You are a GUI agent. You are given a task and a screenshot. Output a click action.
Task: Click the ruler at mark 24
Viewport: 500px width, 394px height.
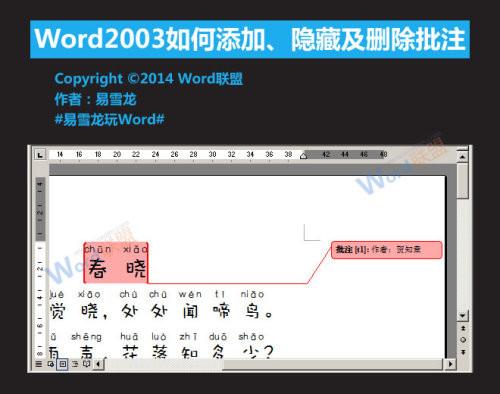click(155, 154)
